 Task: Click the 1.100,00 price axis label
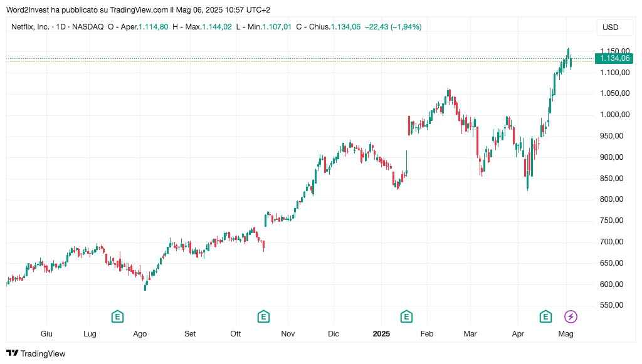point(614,73)
